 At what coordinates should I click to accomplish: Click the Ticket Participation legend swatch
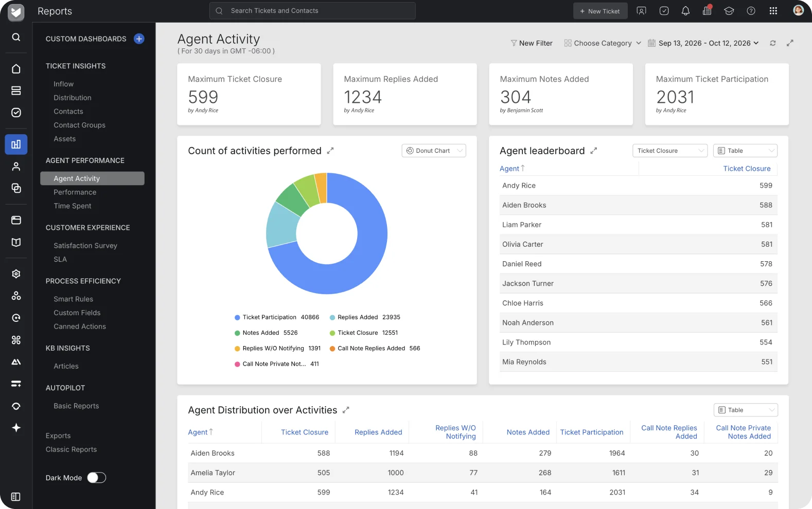pyautogui.click(x=237, y=318)
